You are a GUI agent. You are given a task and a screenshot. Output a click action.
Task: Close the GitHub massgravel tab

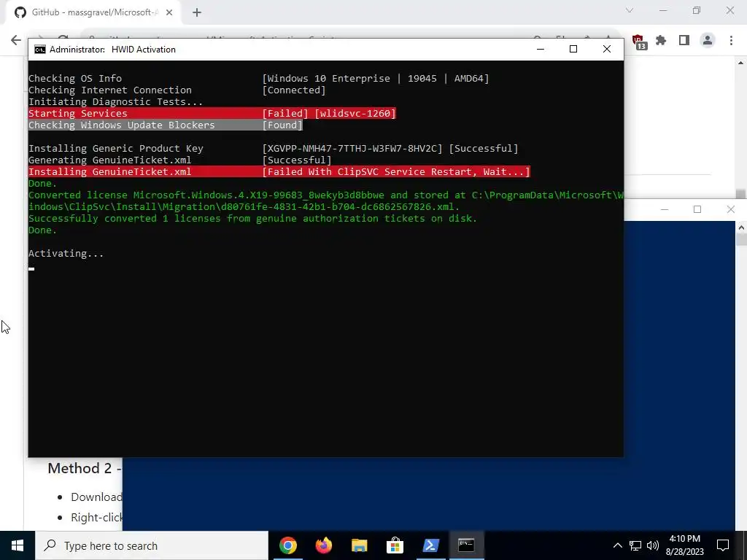click(169, 13)
